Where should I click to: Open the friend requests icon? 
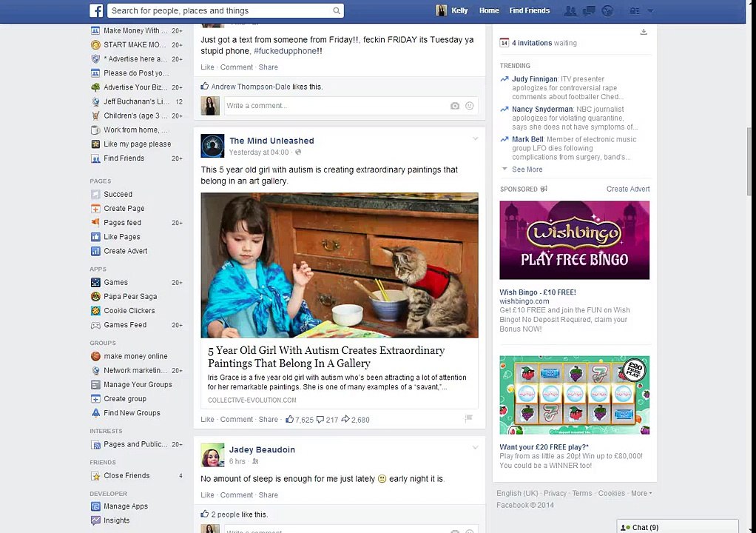coord(570,10)
